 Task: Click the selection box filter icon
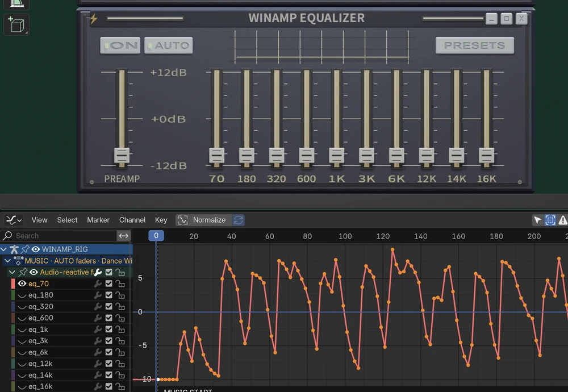550,220
